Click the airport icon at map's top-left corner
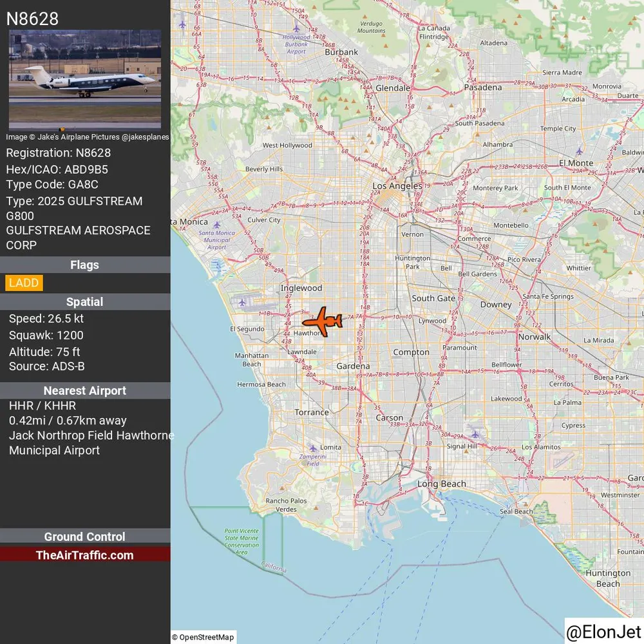 182,24
